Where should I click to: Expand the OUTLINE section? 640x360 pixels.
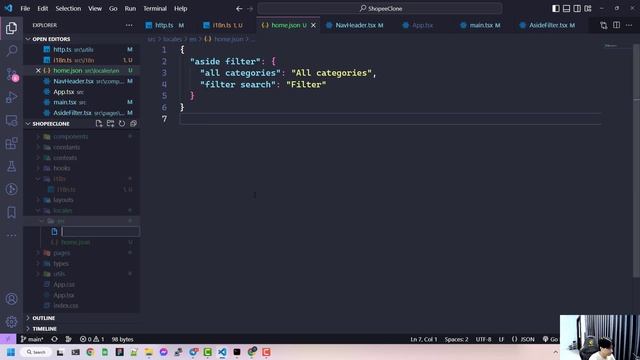82,318
